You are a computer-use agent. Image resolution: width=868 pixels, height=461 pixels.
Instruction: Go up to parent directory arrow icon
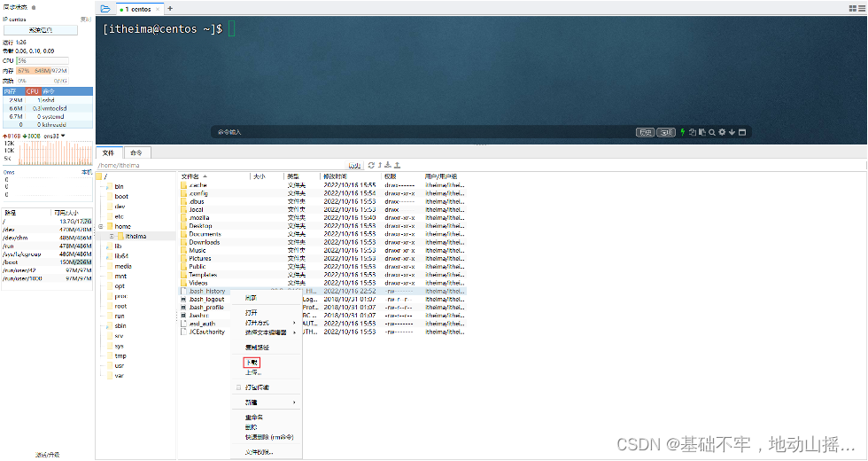click(x=380, y=165)
